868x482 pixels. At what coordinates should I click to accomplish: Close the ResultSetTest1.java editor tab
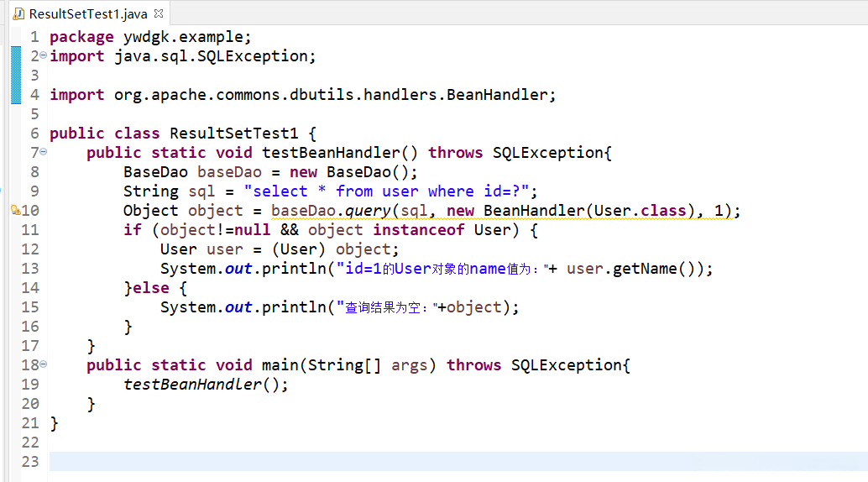[159, 14]
